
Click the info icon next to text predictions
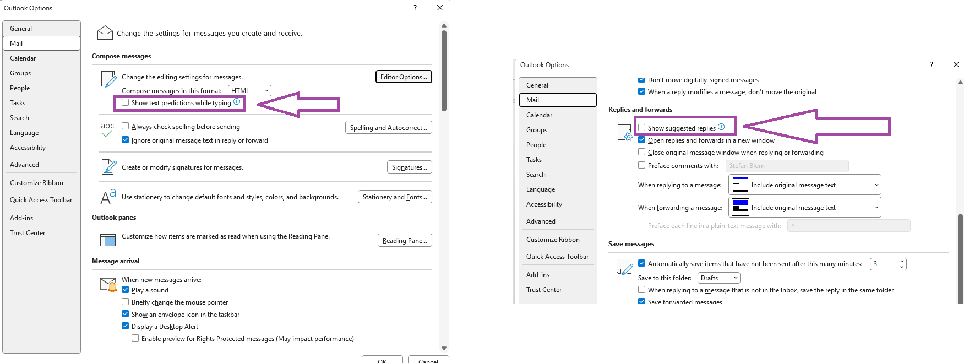[237, 102]
